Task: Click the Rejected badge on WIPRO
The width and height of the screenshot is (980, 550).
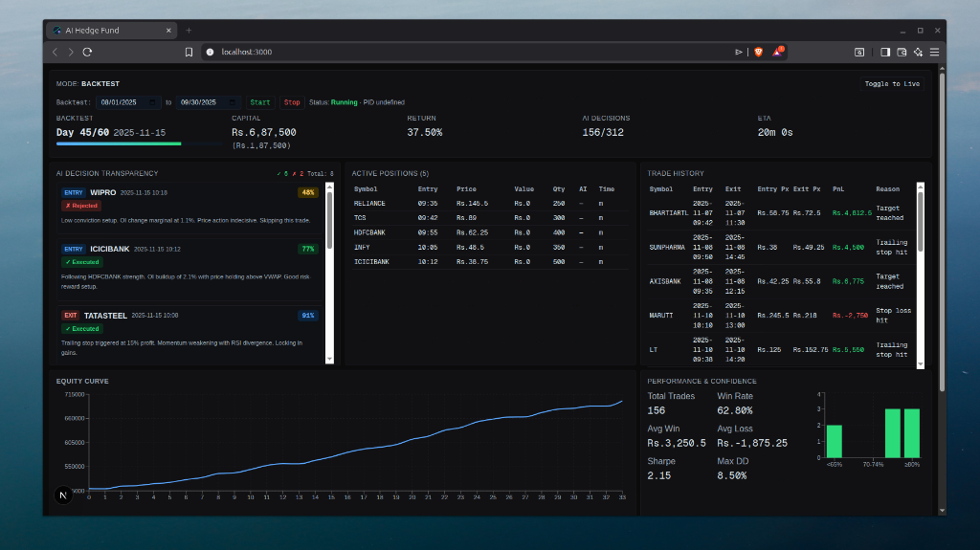Action: (81, 206)
